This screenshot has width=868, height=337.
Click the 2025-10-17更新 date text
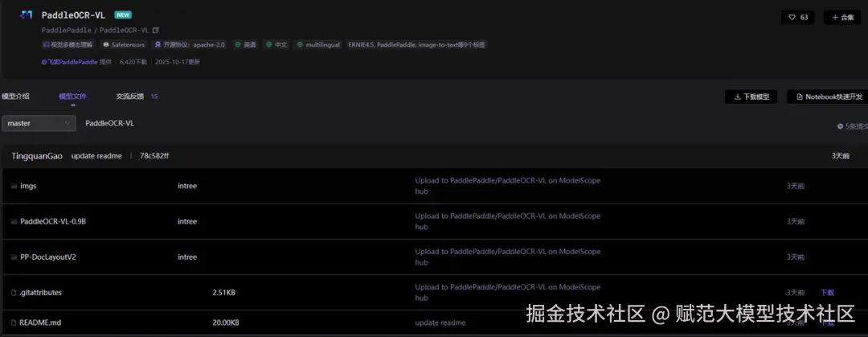tap(178, 62)
